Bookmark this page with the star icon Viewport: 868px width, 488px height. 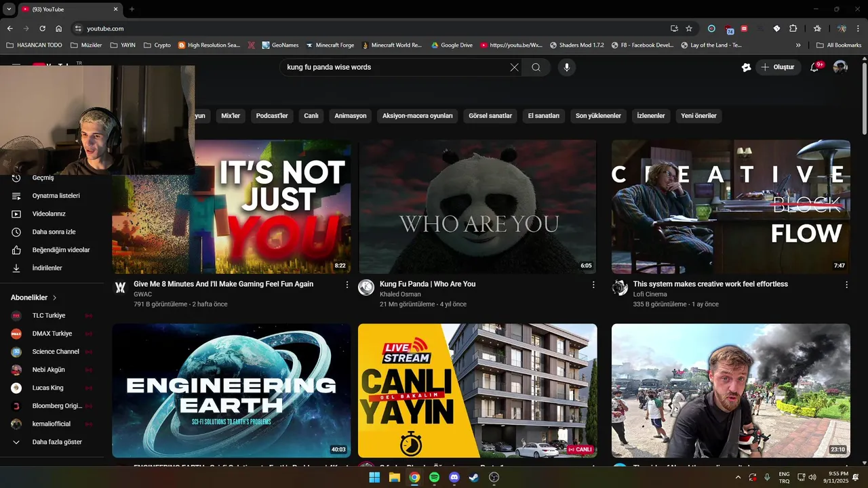coord(689,28)
